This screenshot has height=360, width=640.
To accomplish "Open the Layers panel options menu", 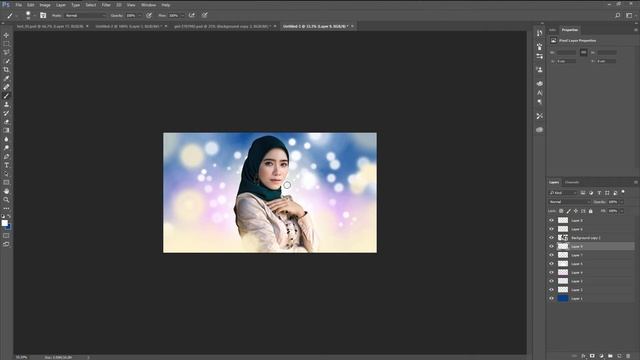I will tap(636, 182).
